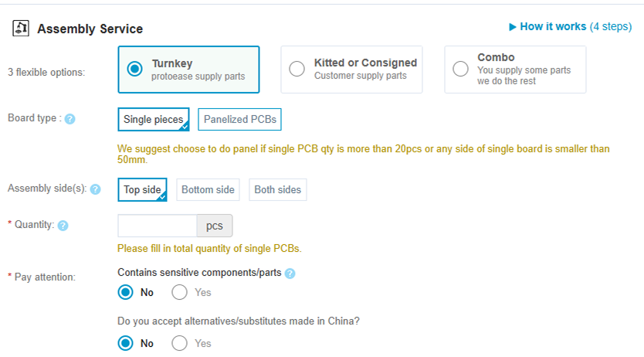644x357 pixels.
Task: Choose Kitted or Consigned option
Action: [297, 69]
